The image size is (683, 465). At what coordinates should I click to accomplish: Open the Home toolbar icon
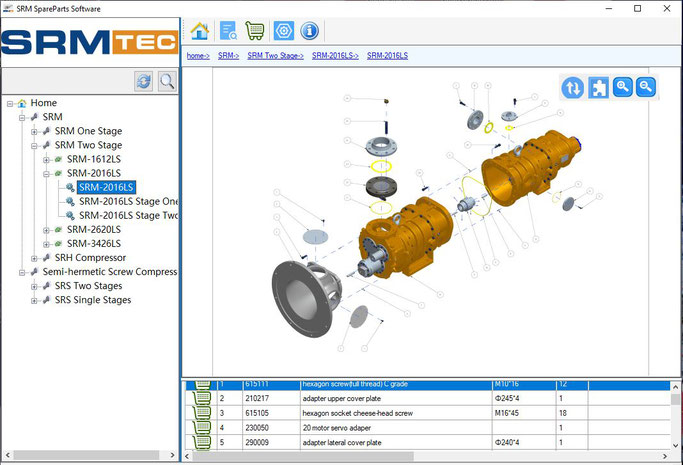click(x=200, y=31)
